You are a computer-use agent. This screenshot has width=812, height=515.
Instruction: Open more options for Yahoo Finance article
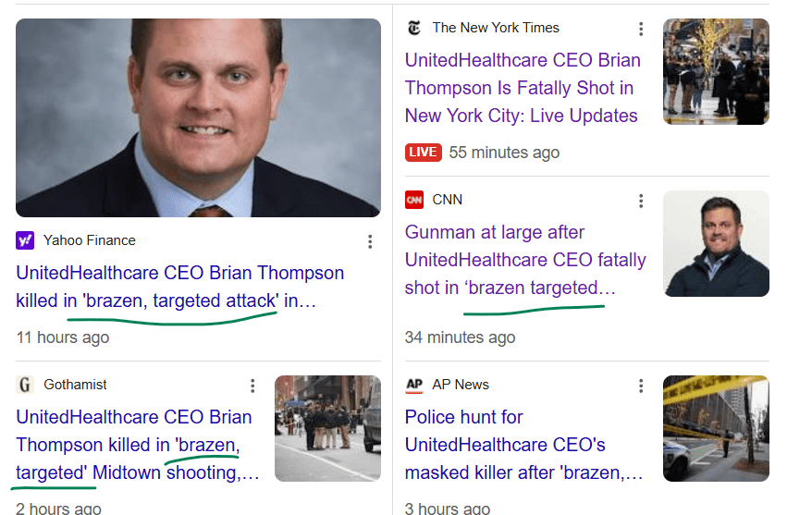pyautogui.click(x=370, y=241)
